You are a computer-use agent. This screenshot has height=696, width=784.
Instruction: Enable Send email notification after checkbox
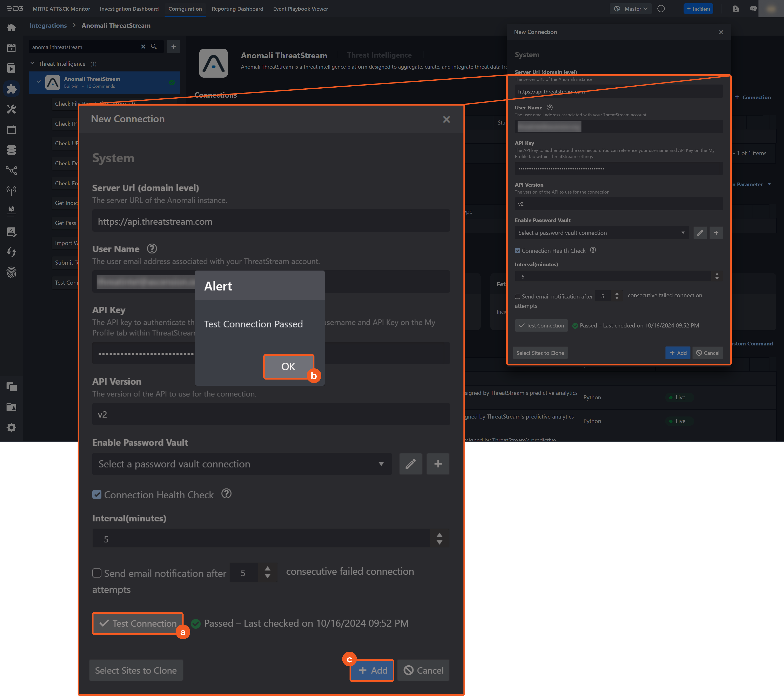point(97,573)
